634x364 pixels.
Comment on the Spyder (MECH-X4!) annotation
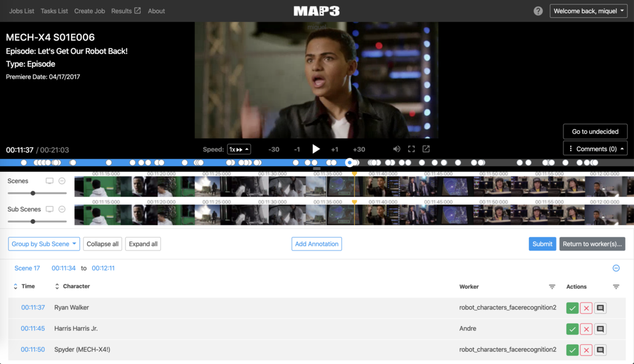click(600, 350)
